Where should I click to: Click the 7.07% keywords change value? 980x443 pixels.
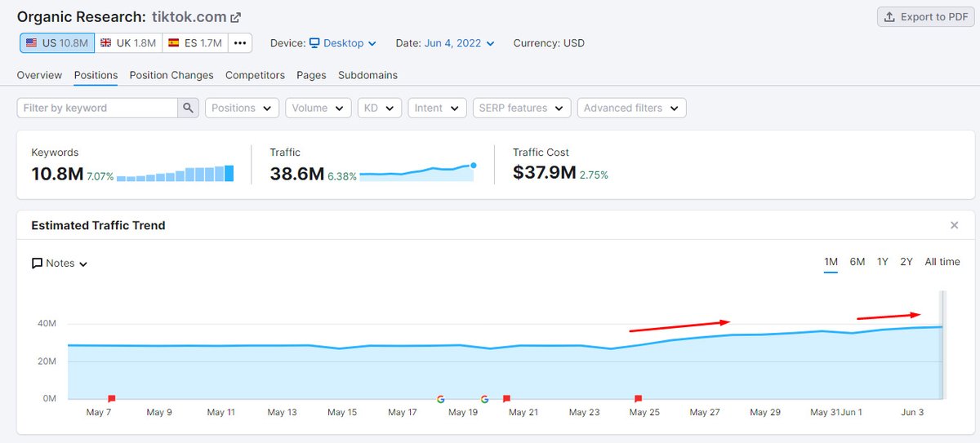click(x=100, y=175)
